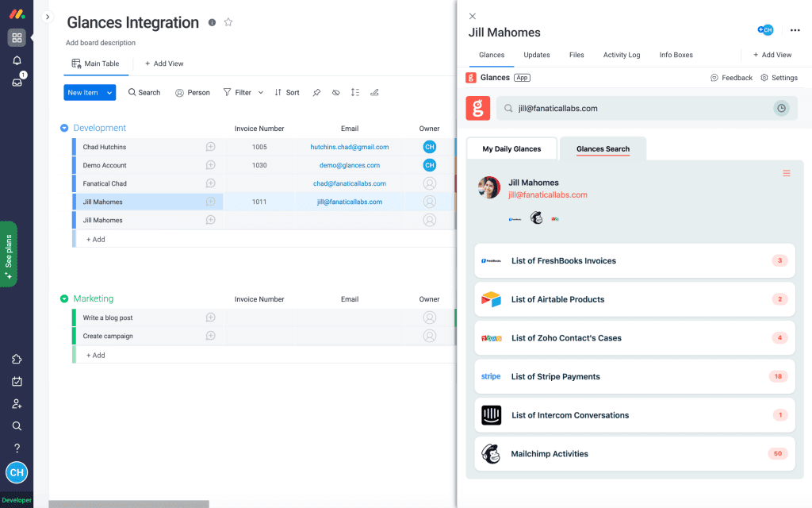Expand List of FreshBooks Invoices
Screen dimensions: 812x508
(x=634, y=260)
